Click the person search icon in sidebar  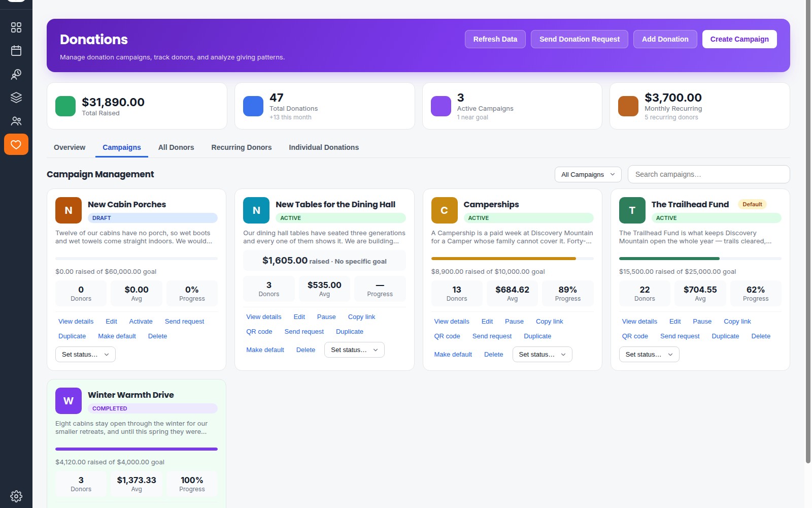16,74
